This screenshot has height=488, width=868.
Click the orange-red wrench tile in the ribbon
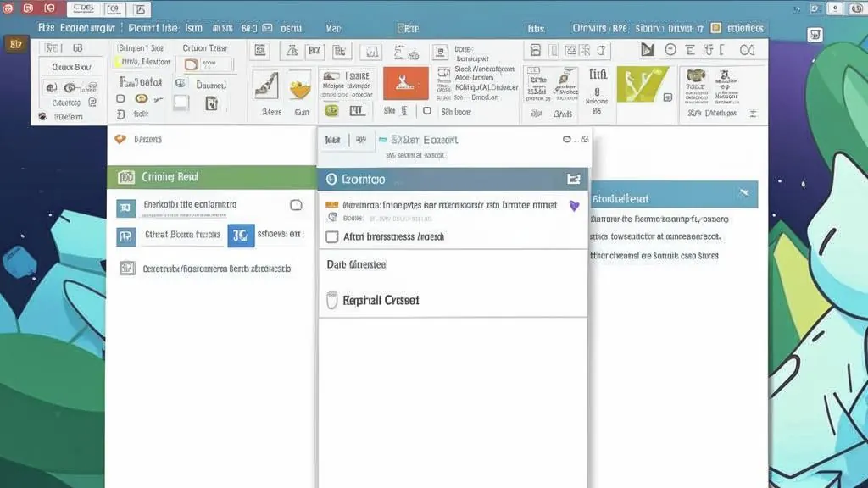point(405,83)
